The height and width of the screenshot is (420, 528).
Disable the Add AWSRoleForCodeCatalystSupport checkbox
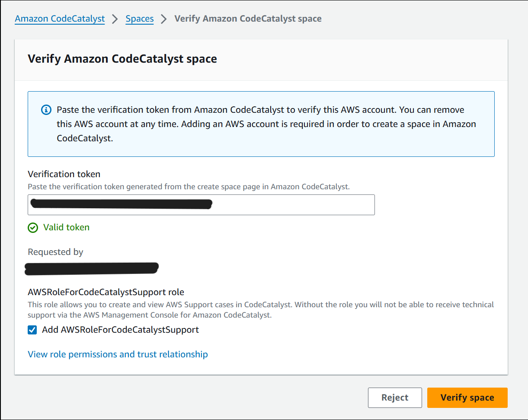[x=32, y=330]
